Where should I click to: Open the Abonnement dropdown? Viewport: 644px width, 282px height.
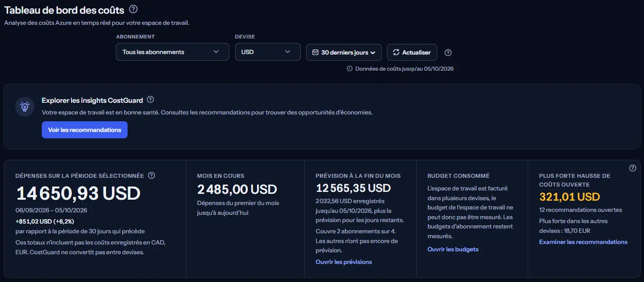click(172, 52)
